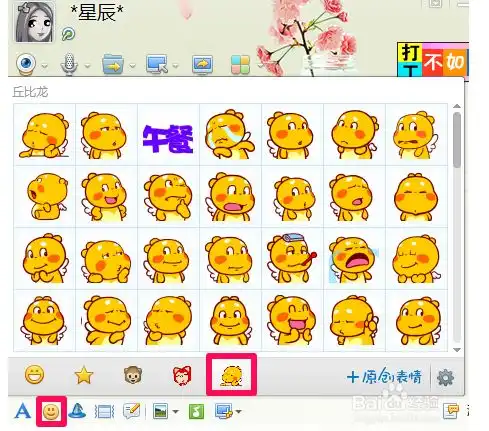The width and height of the screenshot is (489, 431).
Task: Expand the screen capture options dropdown arrow
Action: point(238,412)
